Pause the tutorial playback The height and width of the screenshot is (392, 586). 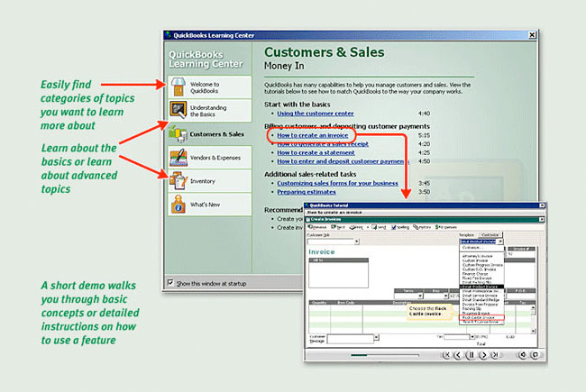[x=471, y=355]
